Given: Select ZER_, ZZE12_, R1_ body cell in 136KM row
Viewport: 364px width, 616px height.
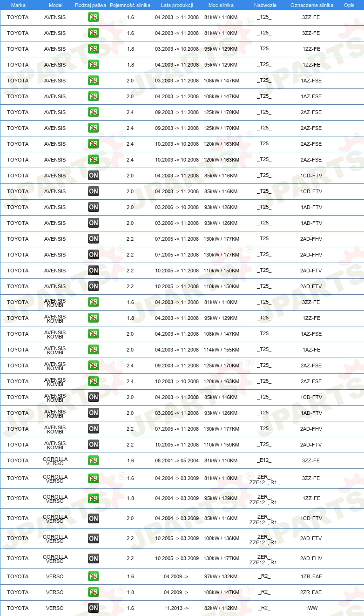Looking at the screenshot, I should click(x=264, y=540).
